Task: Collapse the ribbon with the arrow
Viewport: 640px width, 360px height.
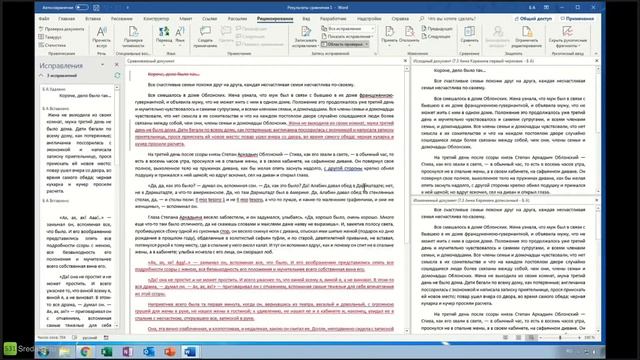Action: tap(596, 53)
